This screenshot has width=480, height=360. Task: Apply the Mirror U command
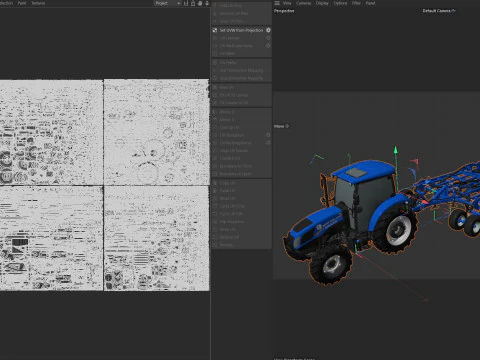241,112
